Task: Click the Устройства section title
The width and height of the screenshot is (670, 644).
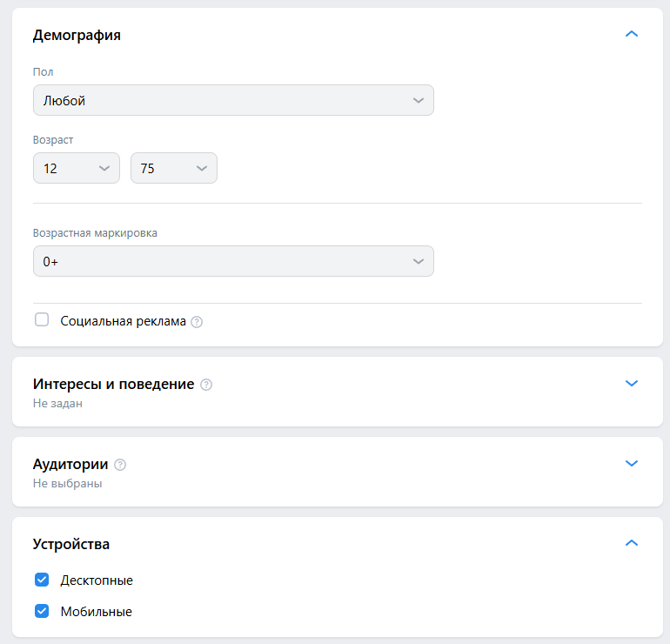Action: pos(71,544)
